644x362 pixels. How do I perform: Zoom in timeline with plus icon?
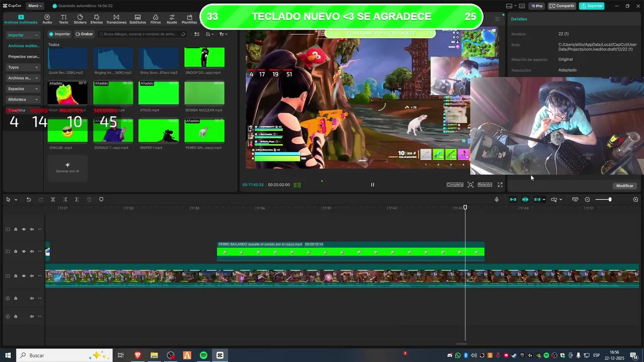coord(635,200)
